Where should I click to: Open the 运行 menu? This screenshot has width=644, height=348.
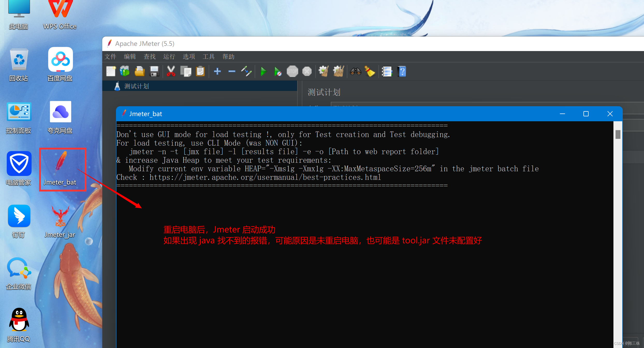click(x=169, y=56)
